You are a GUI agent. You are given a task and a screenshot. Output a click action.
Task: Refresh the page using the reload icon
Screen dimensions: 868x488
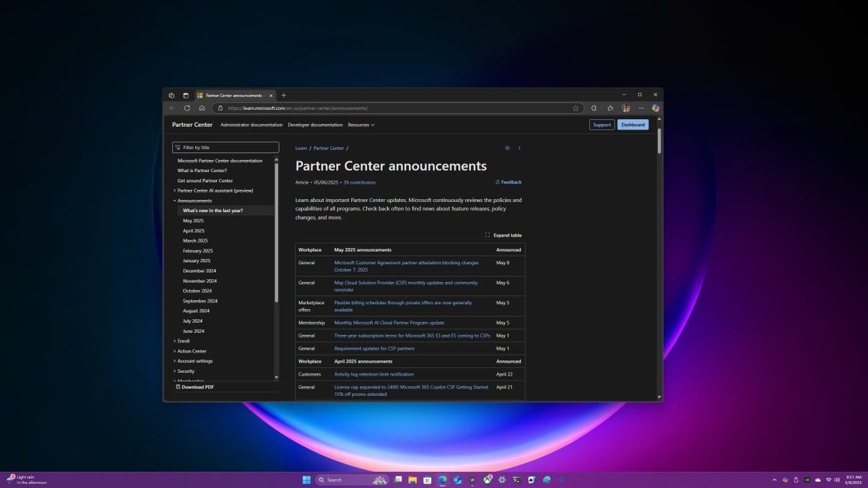(x=186, y=108)
